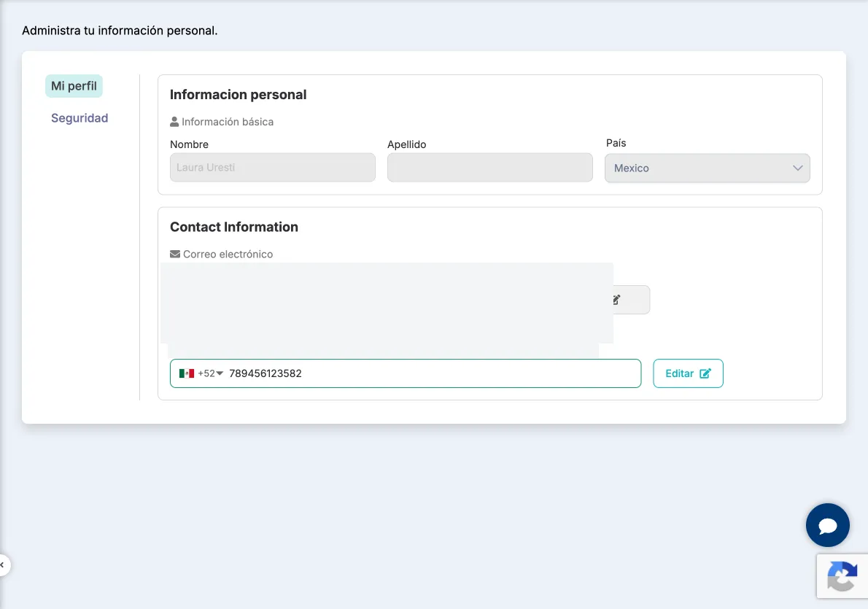Click the email edit pencil icon

click(x=616, y=300)
